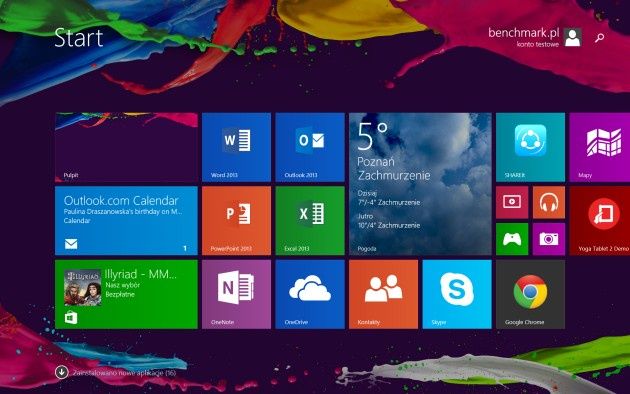Click 'Zainstalowano nowe aplikacje (16)' text
The width and height of the screenshot is (630, 394).
[x=124, y=373]
